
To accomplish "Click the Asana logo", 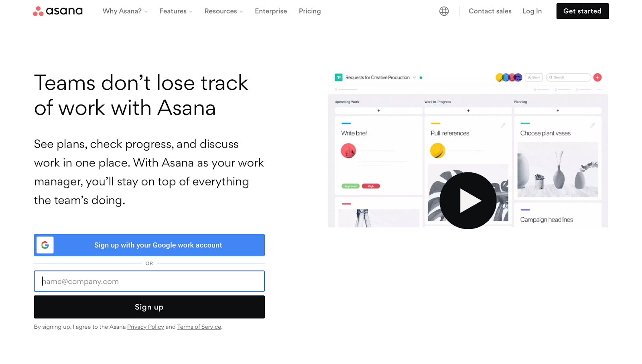I will tap(58, 11).
